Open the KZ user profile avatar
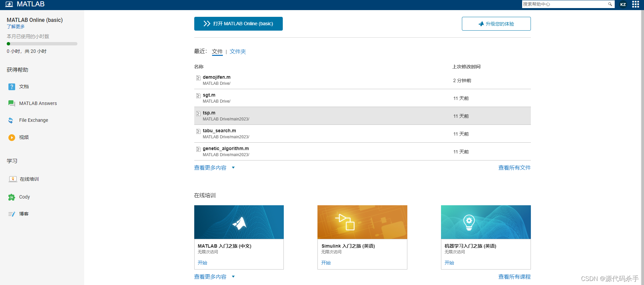This screenshot has height=285, width=644. tap(623, 4)
